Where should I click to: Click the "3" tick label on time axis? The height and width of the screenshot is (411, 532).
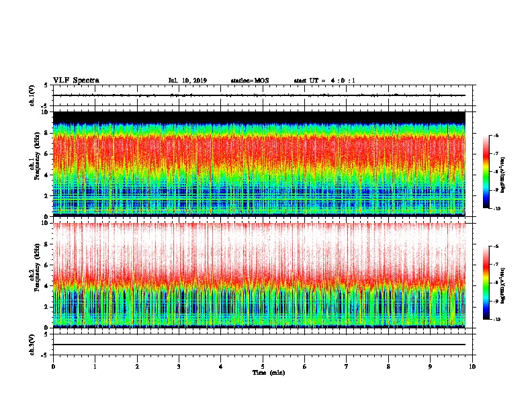(179, 367)
